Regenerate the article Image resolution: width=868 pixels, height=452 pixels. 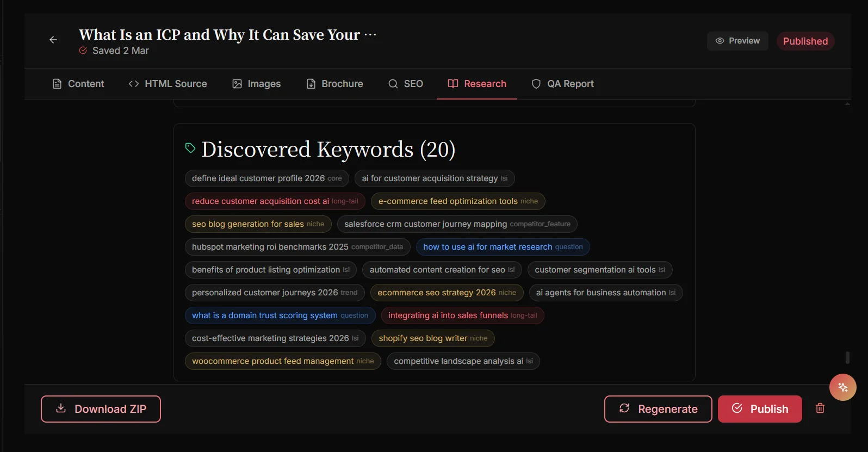(x=658, y=409)
